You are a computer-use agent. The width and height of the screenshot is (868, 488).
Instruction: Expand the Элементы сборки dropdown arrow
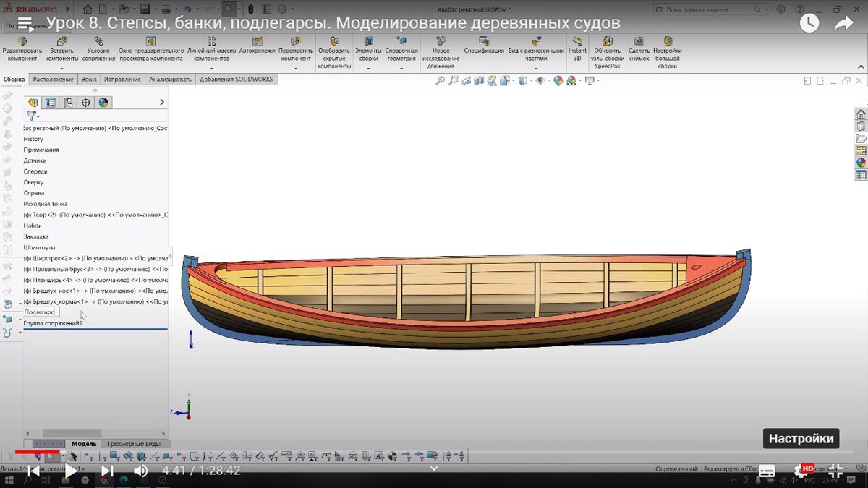[368, 69]
